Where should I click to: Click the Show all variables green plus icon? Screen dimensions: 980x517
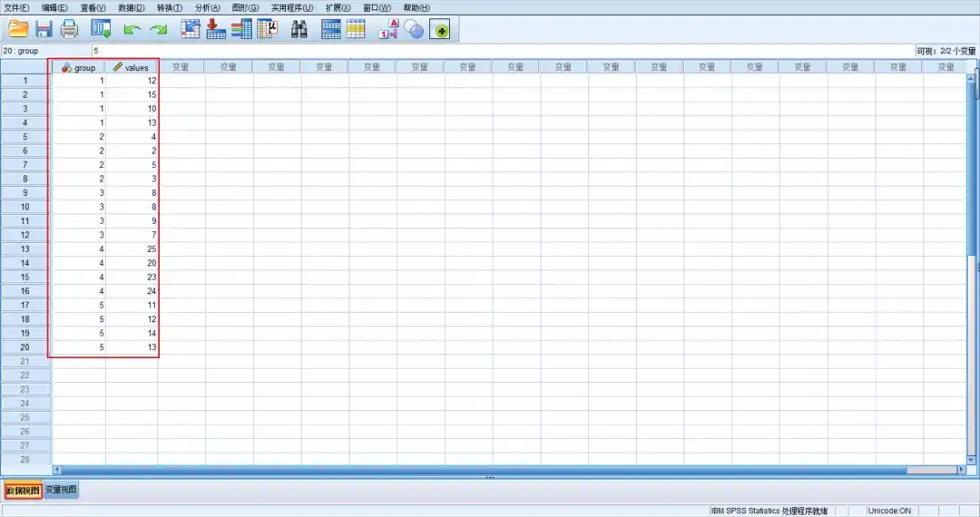pyautogui.click(x=440, y=29)
